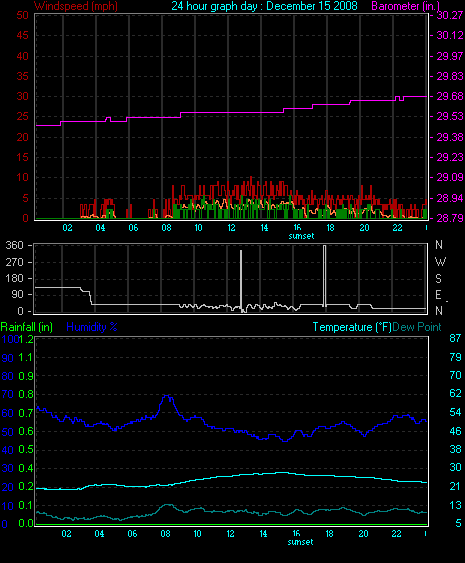Click rainfall axis value 0.4
Image resolution: width=465 pixels, height=563 pixels.
[x=26, y=468]
